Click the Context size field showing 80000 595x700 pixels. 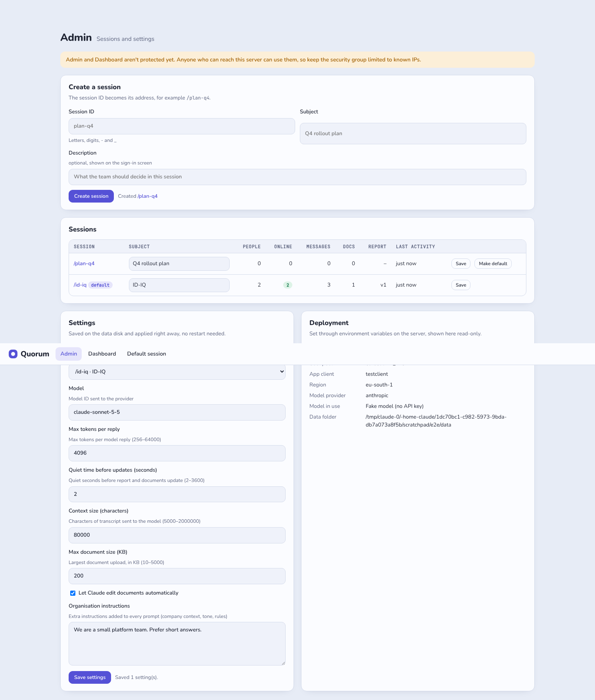(x=177, y=535)
